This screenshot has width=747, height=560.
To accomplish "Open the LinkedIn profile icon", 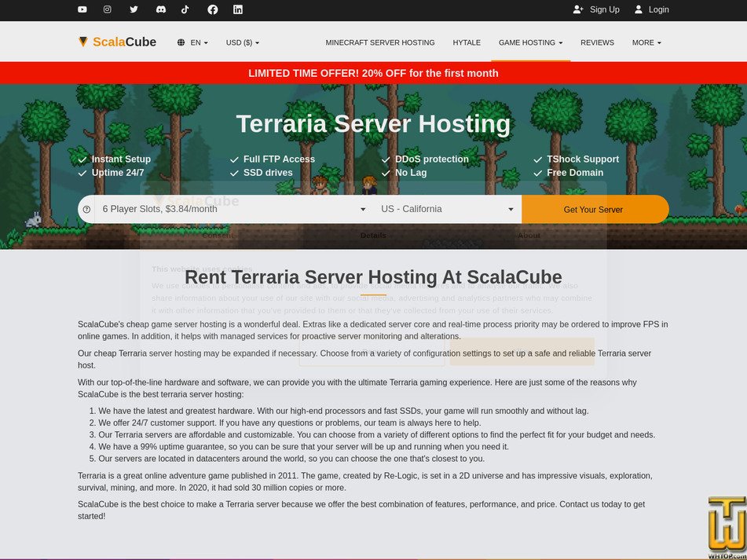I will coord(237,9).
